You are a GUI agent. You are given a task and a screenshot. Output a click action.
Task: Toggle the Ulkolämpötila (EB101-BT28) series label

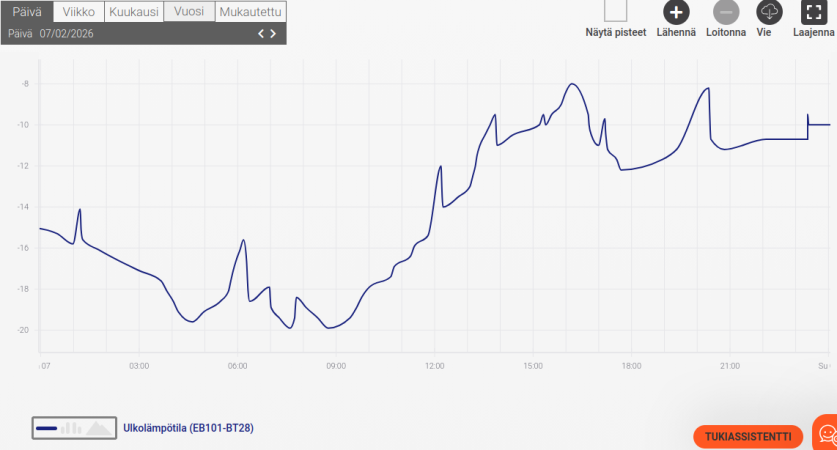click(x=187, y=428)
